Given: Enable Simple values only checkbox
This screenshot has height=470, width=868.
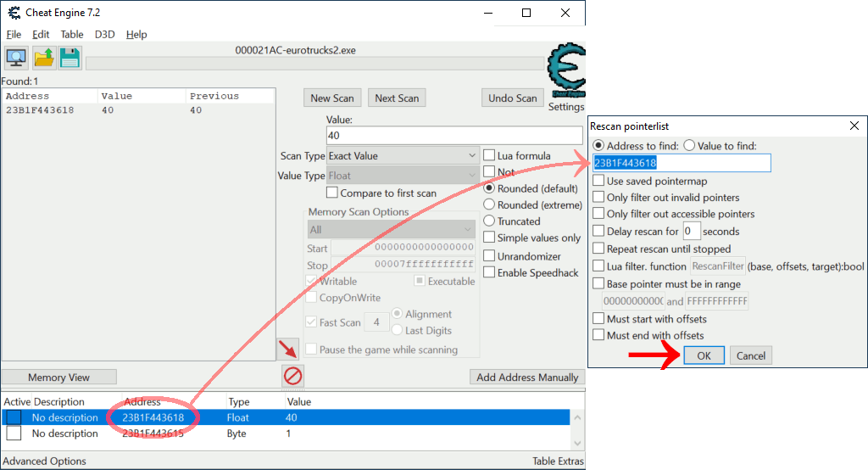Looking at the screenshot, I should click(x=489, y=238).
